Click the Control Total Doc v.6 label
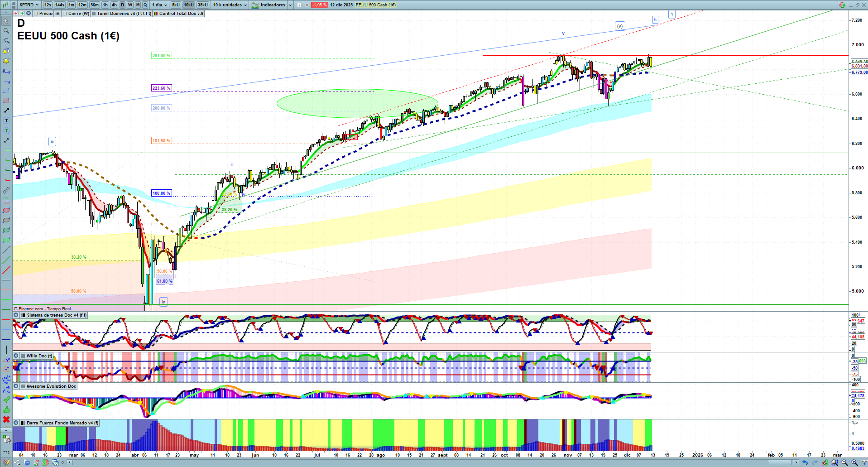The width and height of the screenshot is (868, 467). tap(181, 14)
